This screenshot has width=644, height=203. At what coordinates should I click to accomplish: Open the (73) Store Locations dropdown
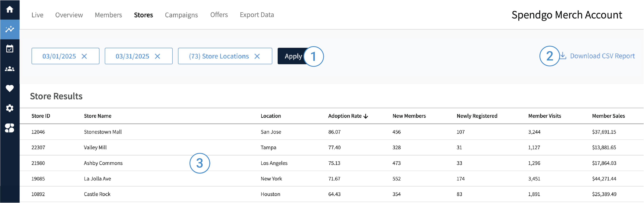coord(219,56)
